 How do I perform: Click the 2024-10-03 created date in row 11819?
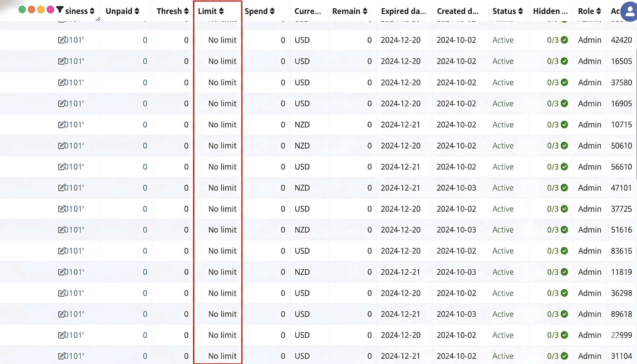click(456, 272)
